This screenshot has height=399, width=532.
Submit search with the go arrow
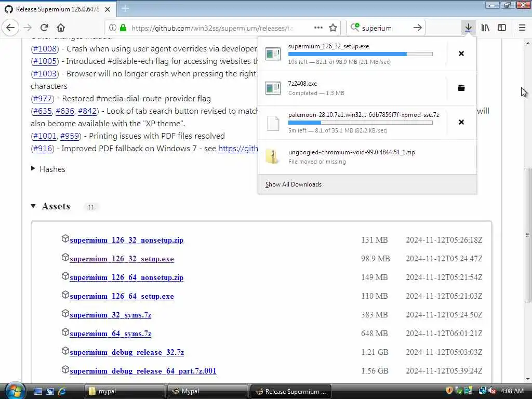click(x=418, y=28)
